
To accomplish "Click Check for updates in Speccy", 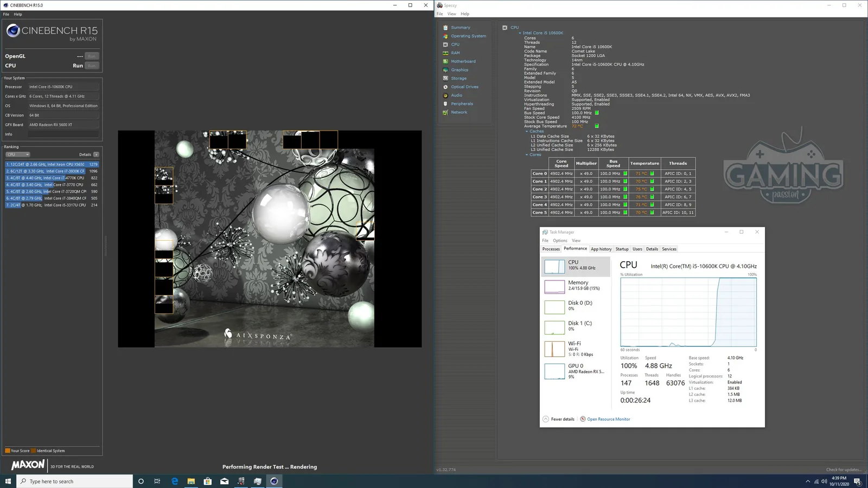I will pos(843,470).
